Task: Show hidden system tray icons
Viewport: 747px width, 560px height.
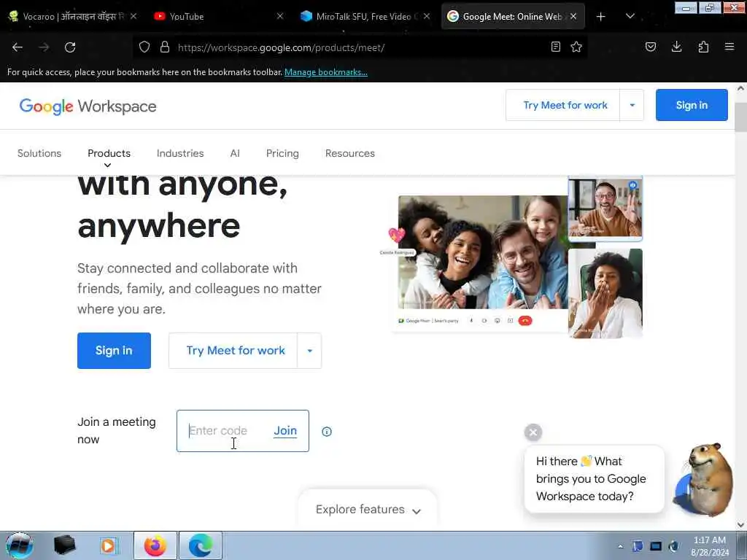Action: pyautogui.click(x=620, y=547)
